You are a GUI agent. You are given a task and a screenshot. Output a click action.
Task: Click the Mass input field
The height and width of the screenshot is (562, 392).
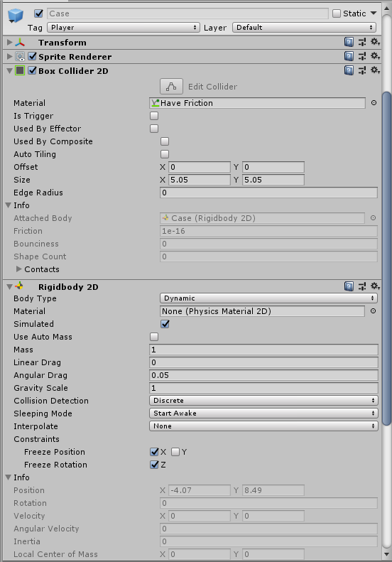coord(263,350)
